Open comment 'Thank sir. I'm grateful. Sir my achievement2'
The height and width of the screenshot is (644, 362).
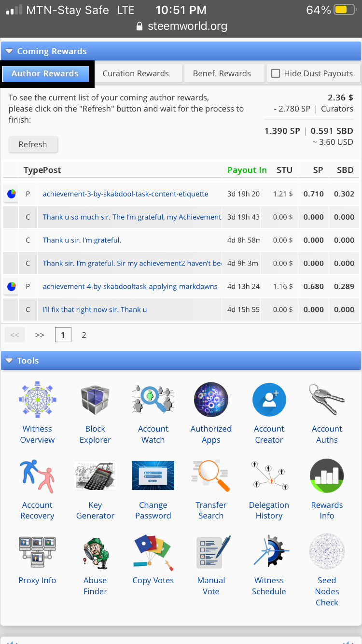click(132, 264)
